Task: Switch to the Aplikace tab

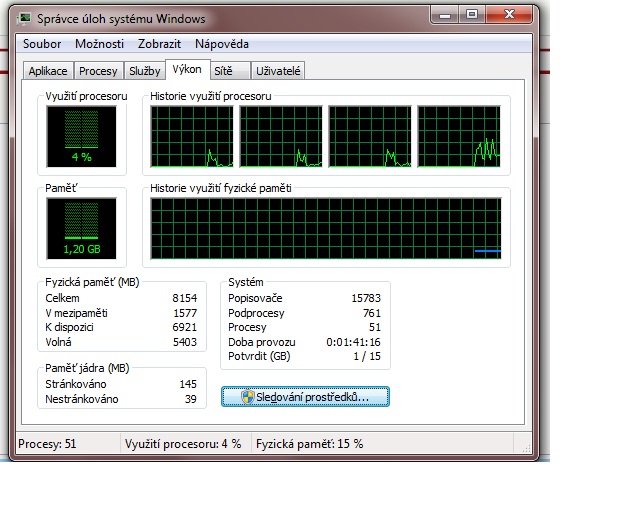Action: point(48,71)
